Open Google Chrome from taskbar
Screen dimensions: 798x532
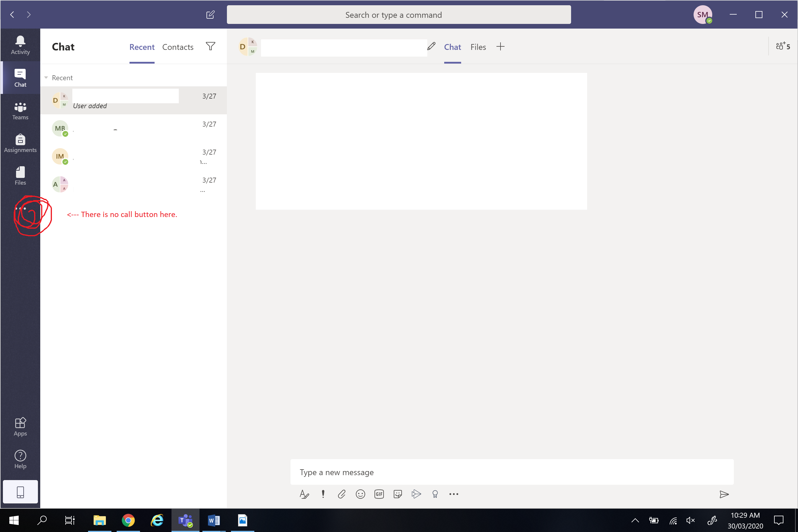128,520
